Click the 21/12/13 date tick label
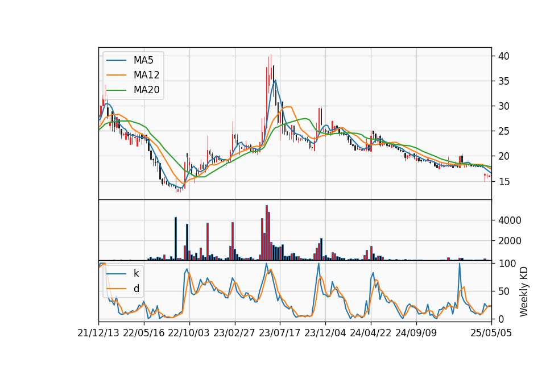 (98, 333)
